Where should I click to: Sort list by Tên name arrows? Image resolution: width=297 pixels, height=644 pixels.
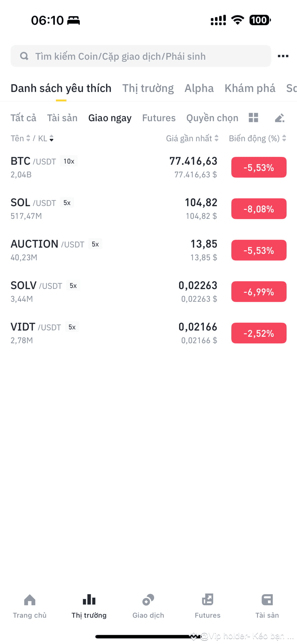tap(28, 138)
